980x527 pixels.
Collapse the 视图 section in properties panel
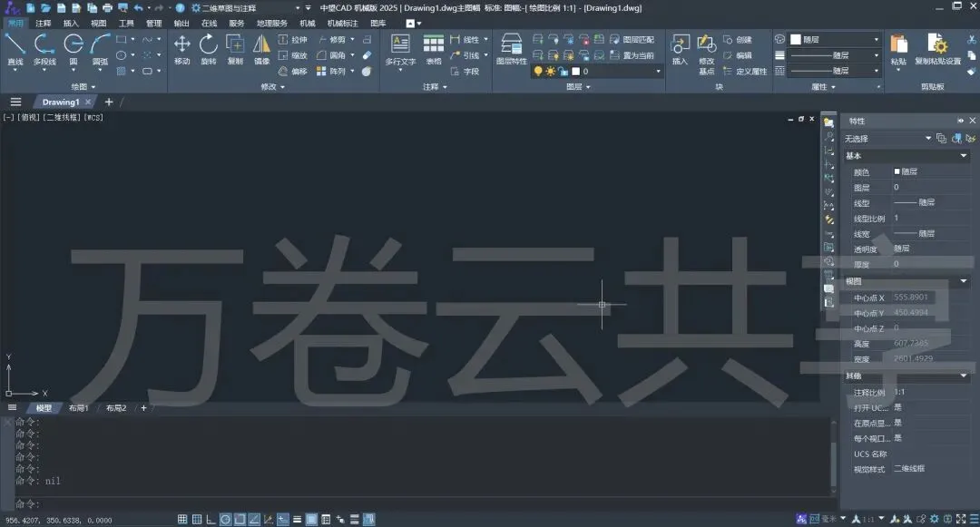(x=963, y=281)
